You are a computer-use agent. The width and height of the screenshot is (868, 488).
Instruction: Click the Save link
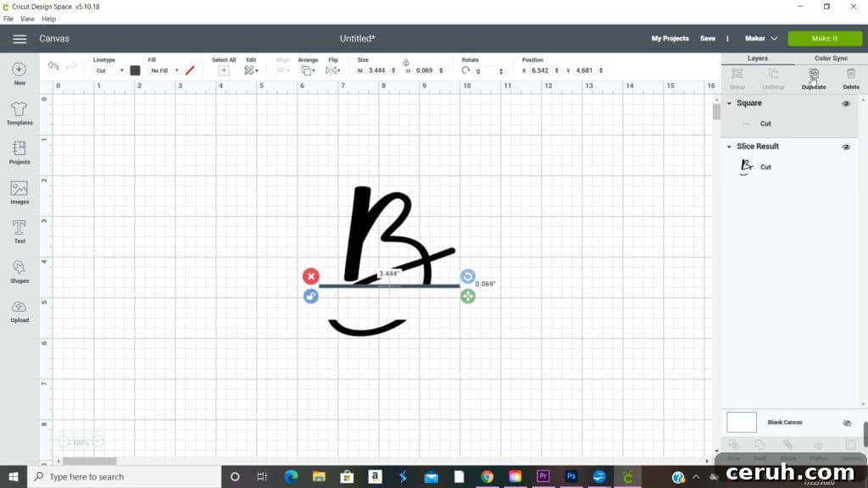coord(708,39)
